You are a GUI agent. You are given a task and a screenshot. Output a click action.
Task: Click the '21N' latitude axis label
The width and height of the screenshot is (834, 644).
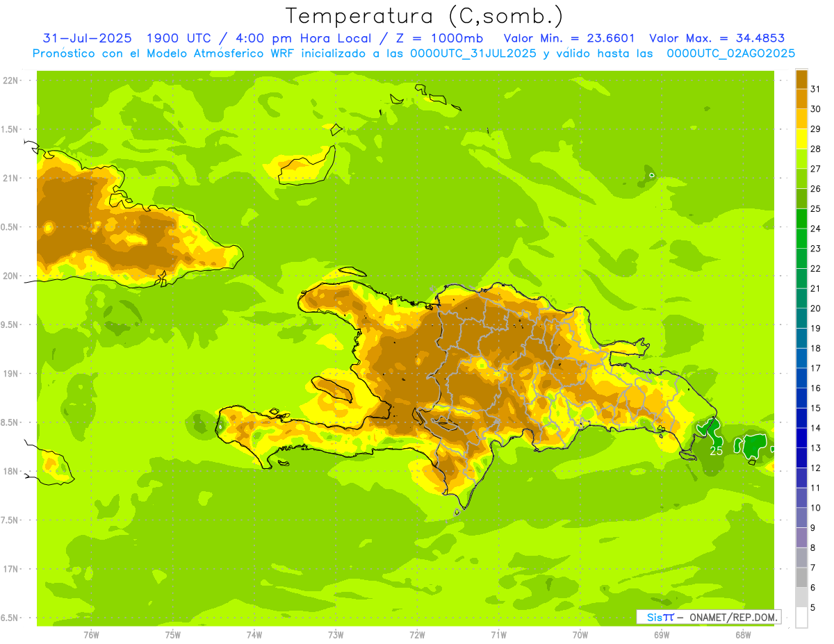click(x=10, y=179)
